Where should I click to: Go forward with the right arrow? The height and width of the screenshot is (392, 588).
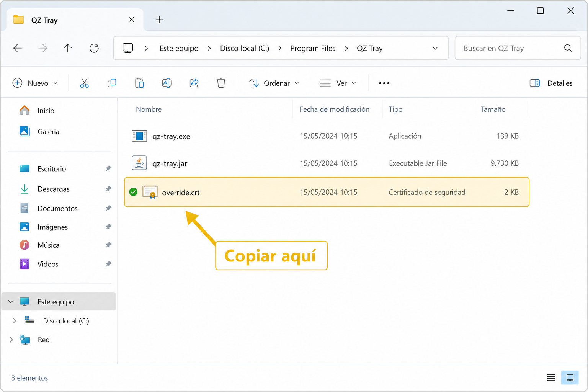coord(43,48)
